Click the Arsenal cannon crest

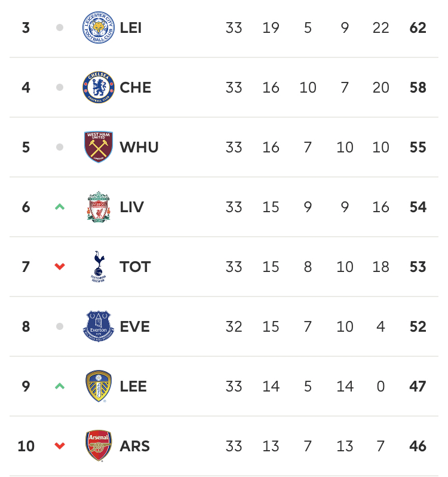pos(98,447)
